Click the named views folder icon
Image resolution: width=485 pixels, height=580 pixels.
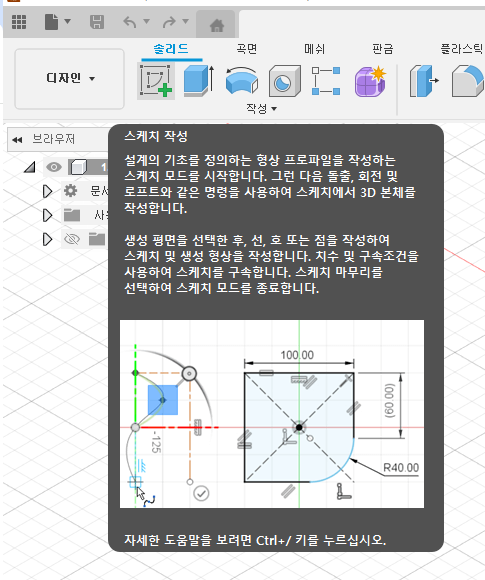coord(72,215)
